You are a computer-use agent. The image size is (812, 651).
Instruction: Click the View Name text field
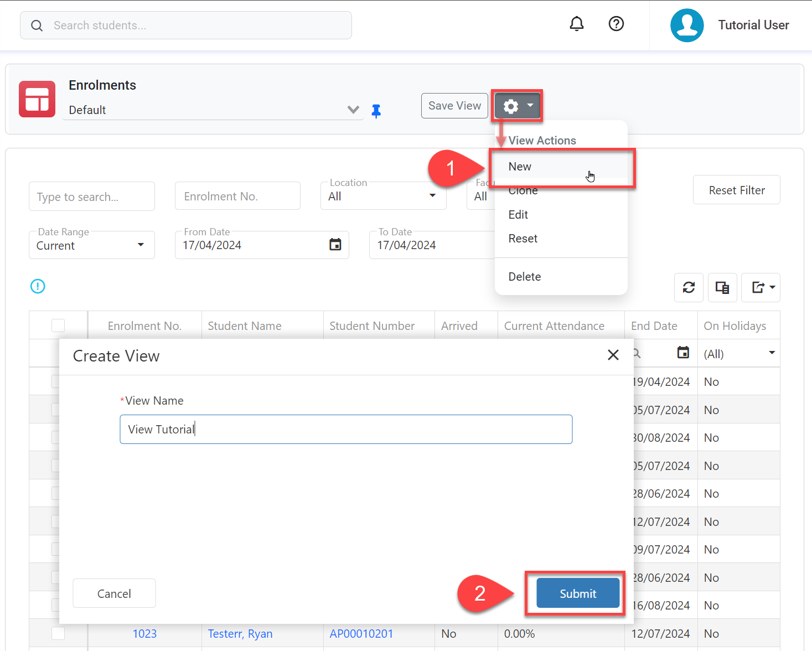coord(346,430)
